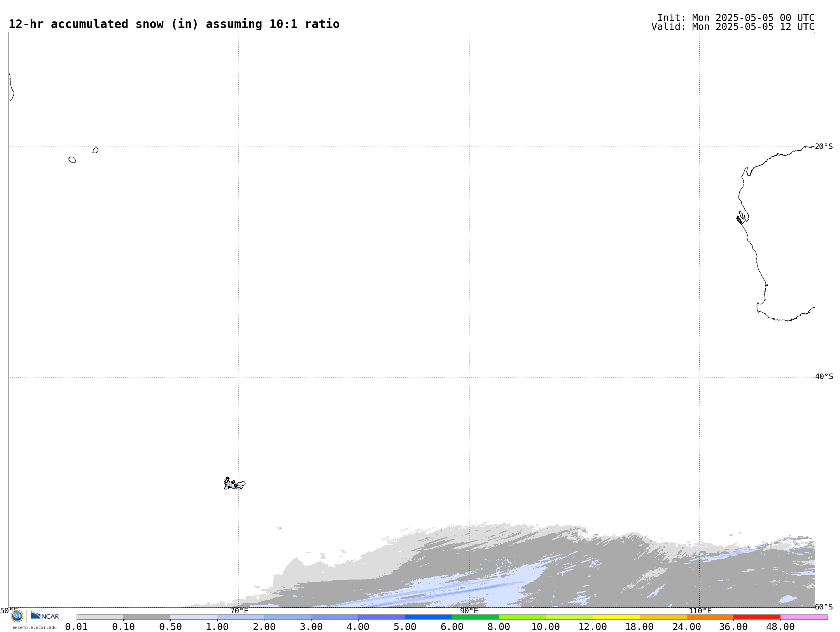Screen dimensions: 840x632
Task: Click the 40°S latitude label
Action: pyautogui.click(x=824, y=377)
